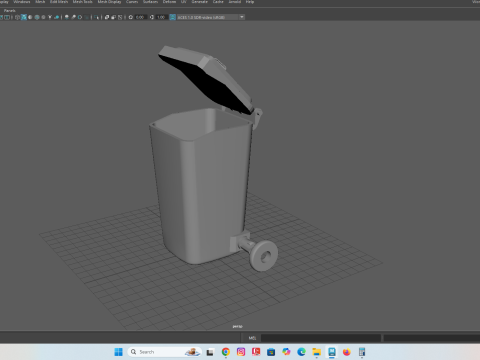Screen dimensions: 480x360
Task: Open the Cache menu
Action: tap(218, 2)
